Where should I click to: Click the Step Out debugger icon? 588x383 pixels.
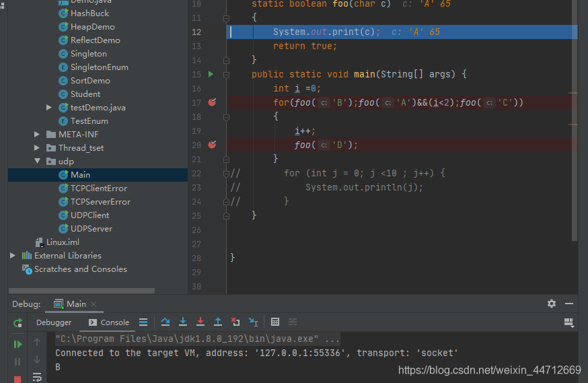(218, 322)
